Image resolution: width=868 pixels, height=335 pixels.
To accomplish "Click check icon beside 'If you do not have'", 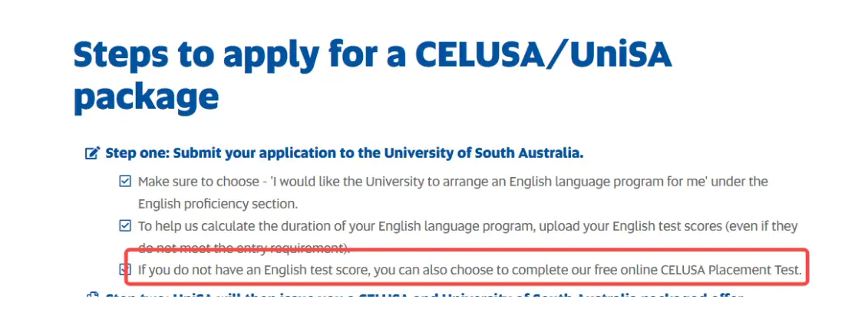I will [125, 271].
